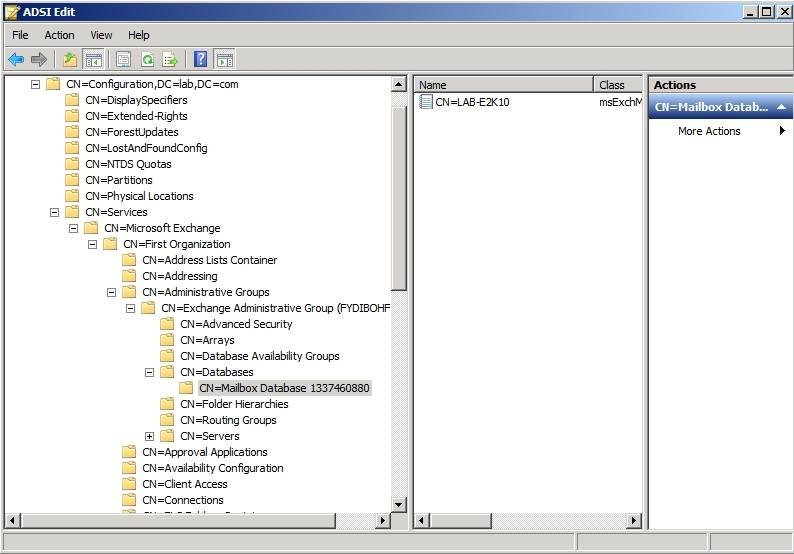Click folder icon beside CN=Client Access
This screenshot has width=794, height=554.
129,484
